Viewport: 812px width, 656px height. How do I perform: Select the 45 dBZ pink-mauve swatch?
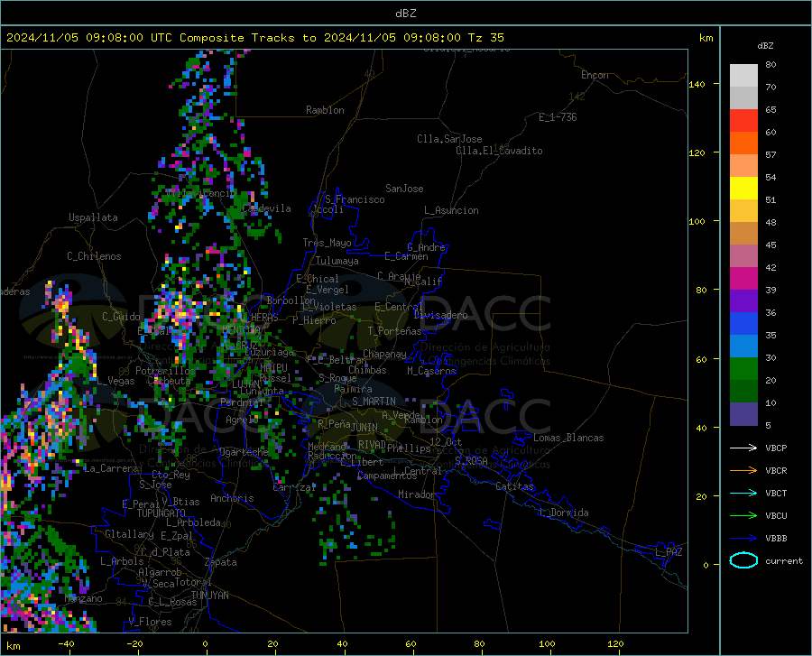tap(743, 256)
